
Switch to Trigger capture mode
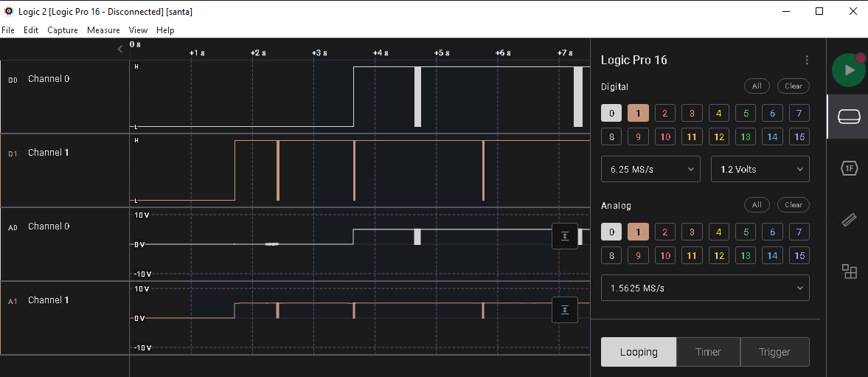(774, 352)
